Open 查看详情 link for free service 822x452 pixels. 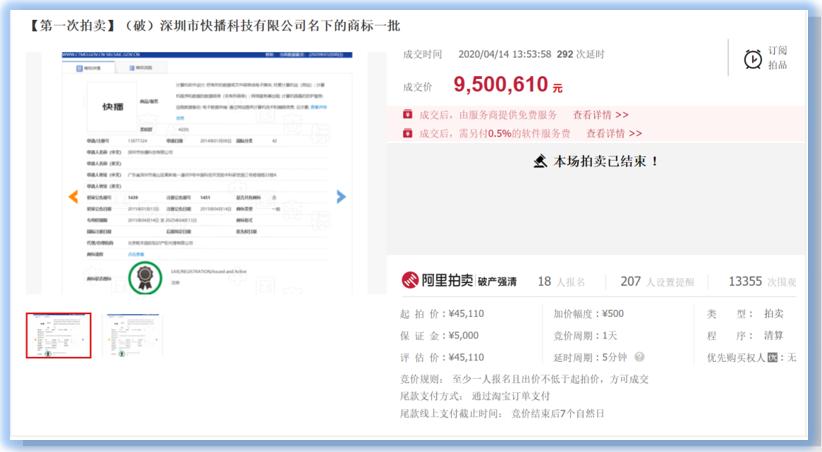click(x=601, y=115)
